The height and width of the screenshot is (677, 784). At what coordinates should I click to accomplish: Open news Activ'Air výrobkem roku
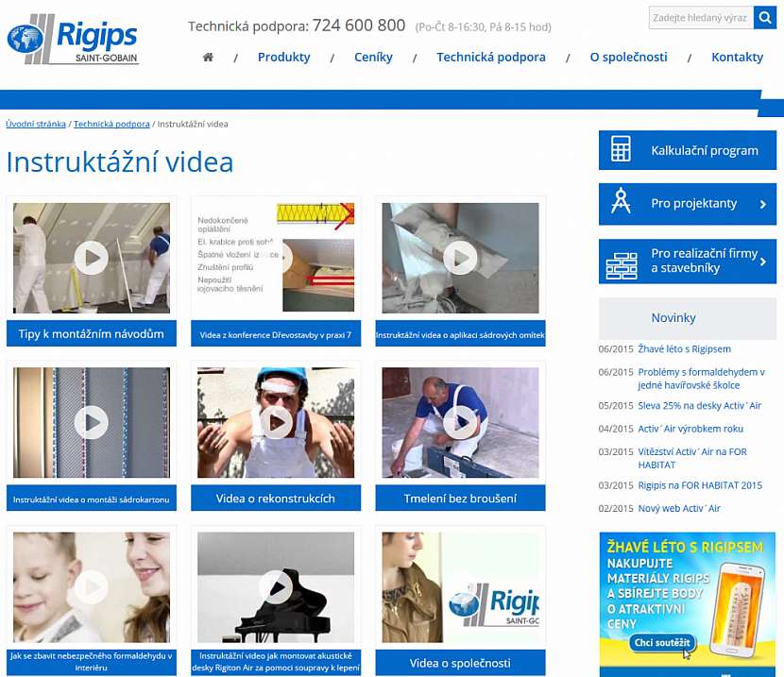coord(690,428)
